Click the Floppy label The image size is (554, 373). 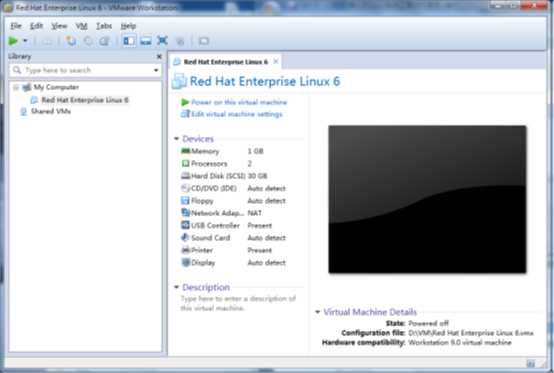(202, 201)
